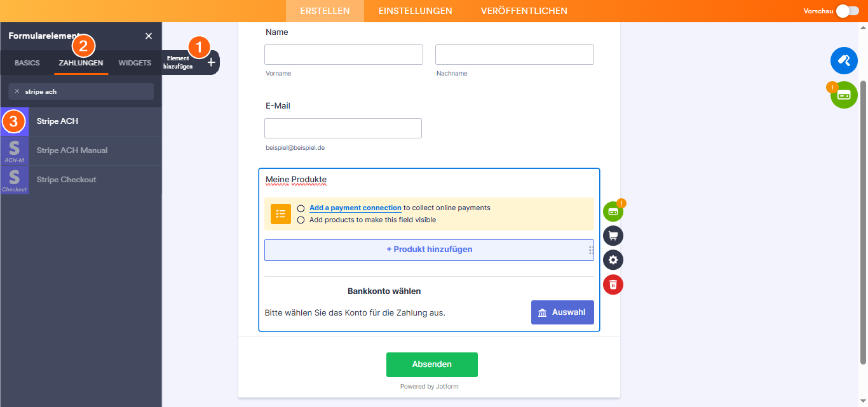Click the green Absenden button

[x=431, y=364]
